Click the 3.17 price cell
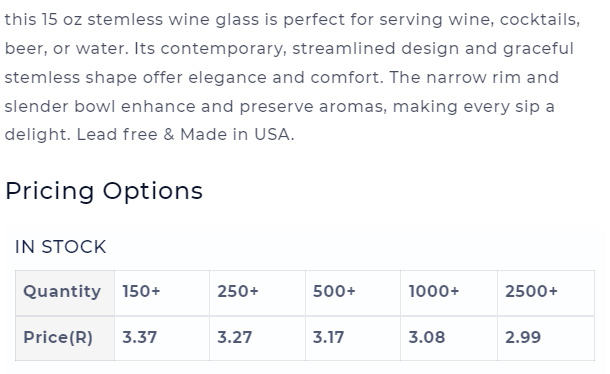This screenshot has height=374, width=610. 353,338
